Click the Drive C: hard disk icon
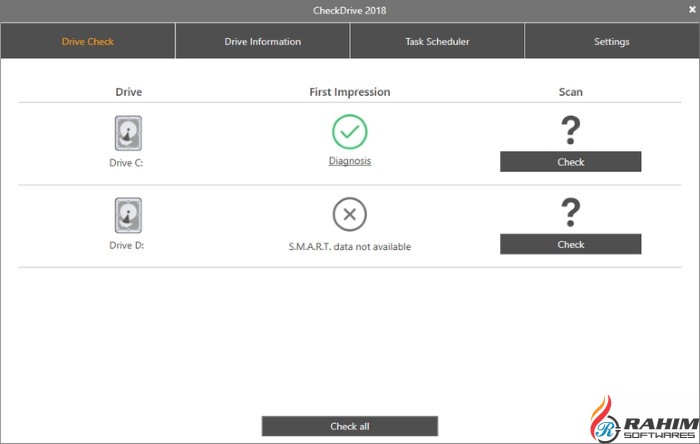 pyautogui.click(x=128, y=133)
